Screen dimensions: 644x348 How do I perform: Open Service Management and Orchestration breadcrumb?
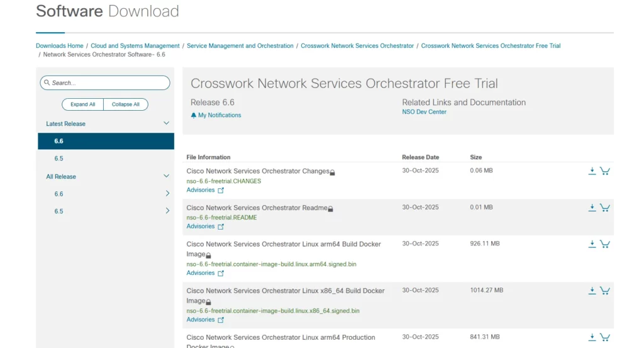point(240,45)
